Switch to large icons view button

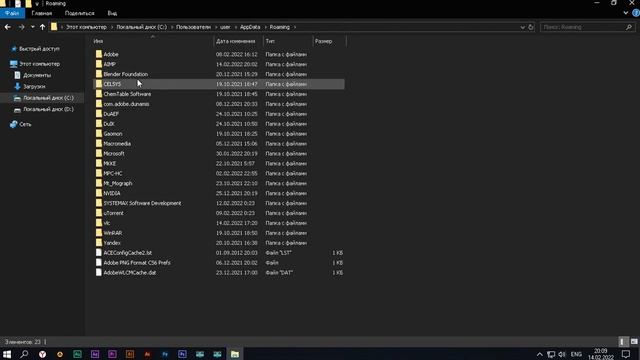(634, 342)
